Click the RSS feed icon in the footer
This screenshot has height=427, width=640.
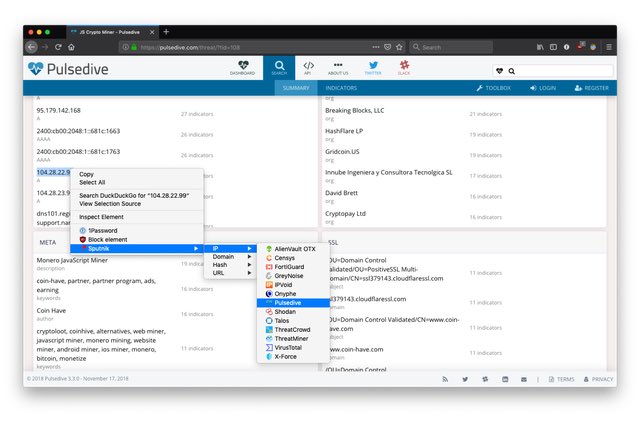pyautogui.click(x=445, y=379)
